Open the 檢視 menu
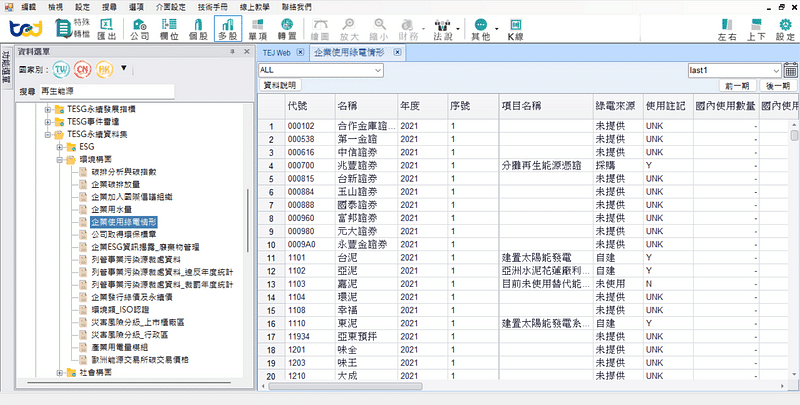The height and width of the screenshot is (405, 800). pos(56,7)
